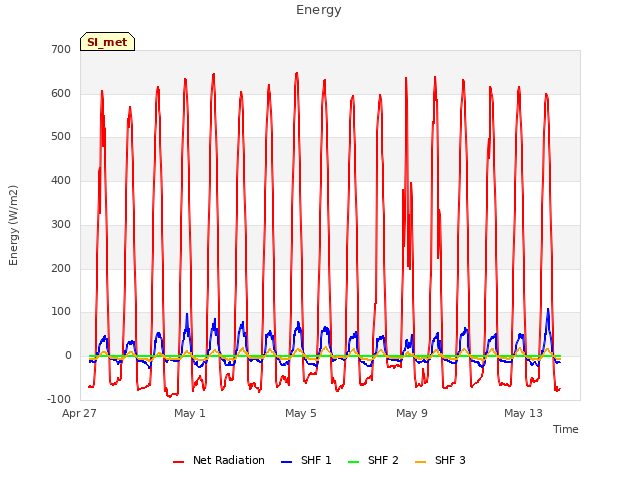Click the 200 y-axis tick label
This screenshot has height=480, width=640.
click(x=61, y=269)
